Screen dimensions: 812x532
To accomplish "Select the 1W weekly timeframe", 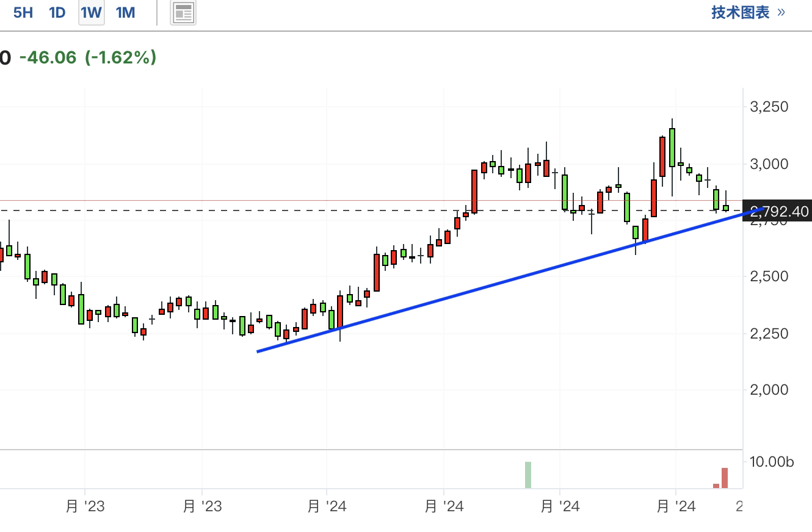I will pos(92,12).
